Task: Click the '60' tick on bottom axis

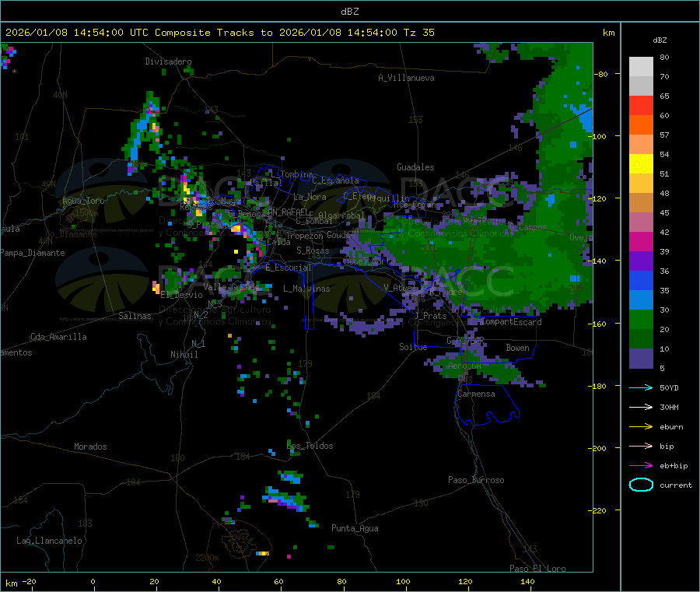Action: 278,582
